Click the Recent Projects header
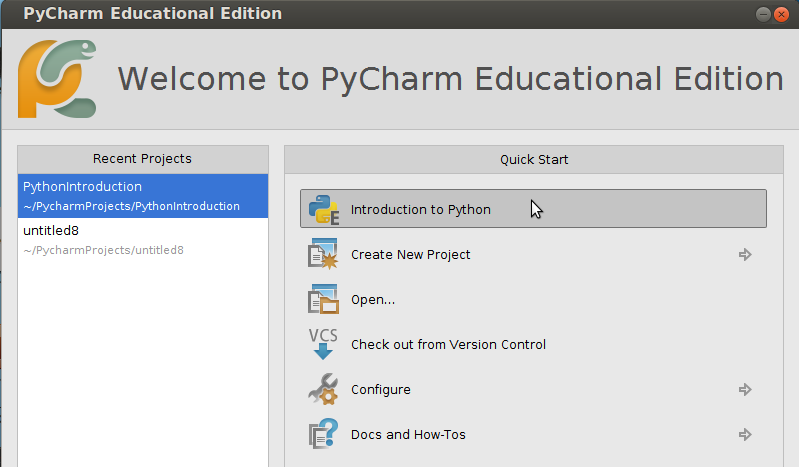This screenshot has height=467, width=799. pos(143,159)
